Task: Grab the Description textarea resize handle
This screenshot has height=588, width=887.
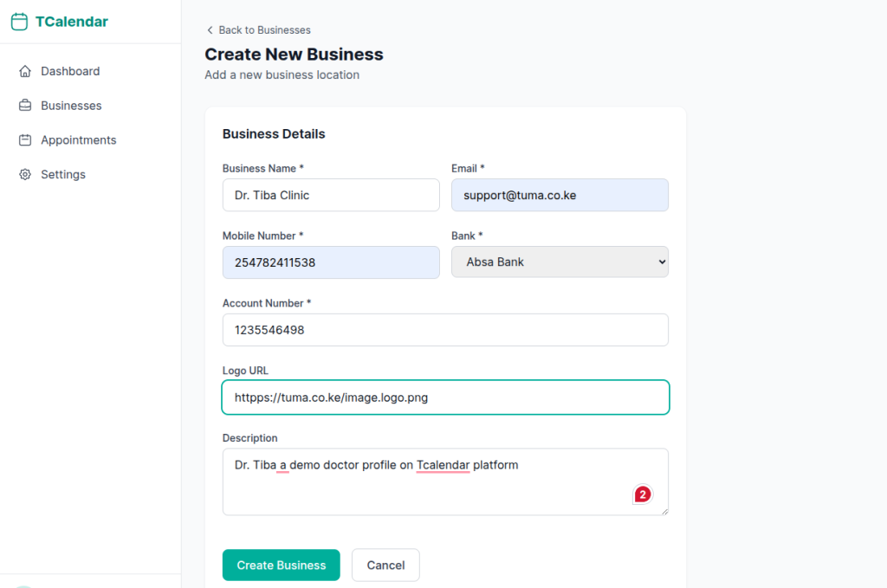Action: 664,512
